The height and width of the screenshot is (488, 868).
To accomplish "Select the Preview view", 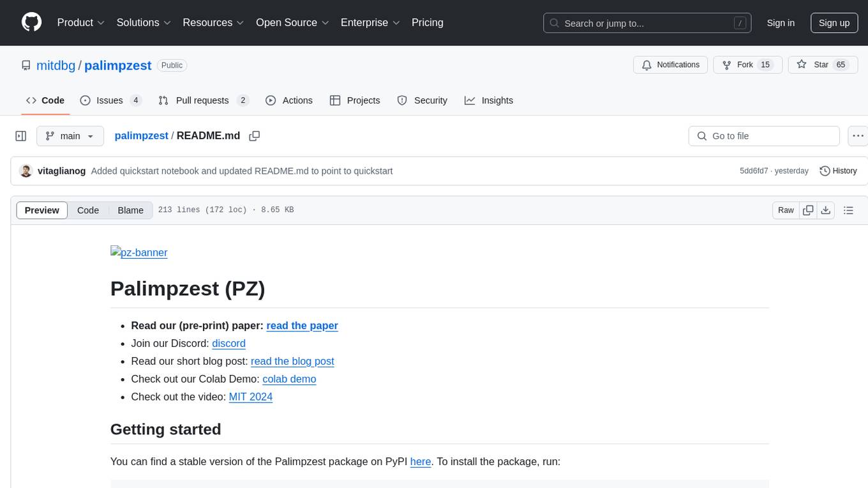I will [x=42, y=210].
